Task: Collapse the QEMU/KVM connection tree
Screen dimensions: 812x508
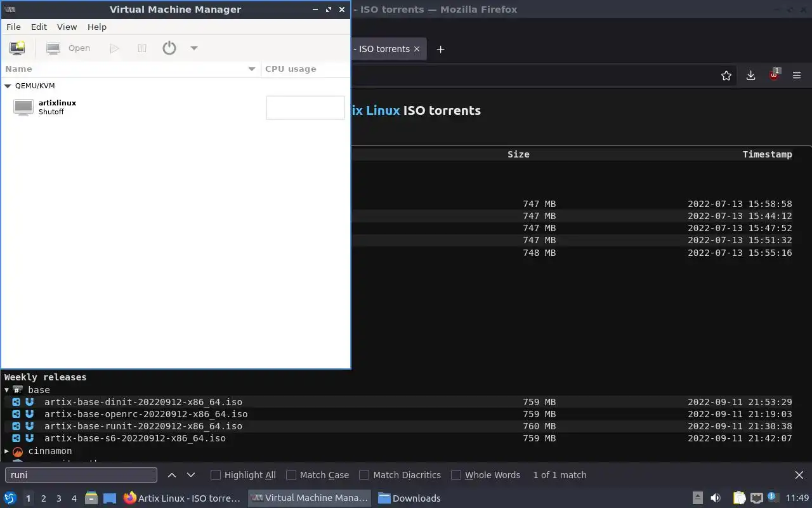Action: pos(8,86)
